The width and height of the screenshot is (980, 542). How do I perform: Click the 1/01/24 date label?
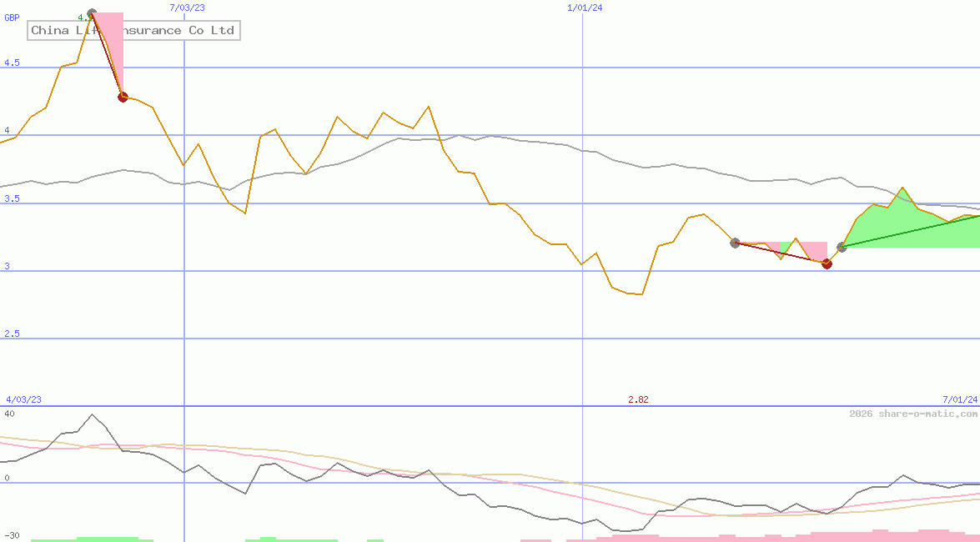point(584,8)
